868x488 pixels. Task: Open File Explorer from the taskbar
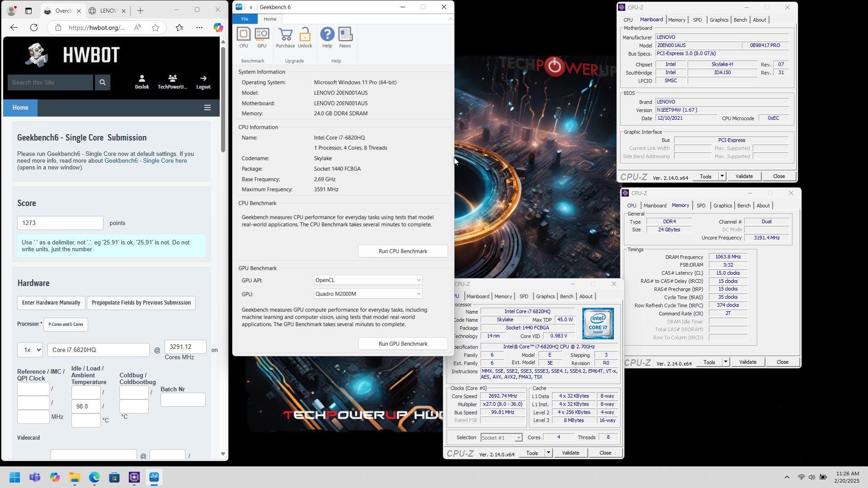point(75,477)
